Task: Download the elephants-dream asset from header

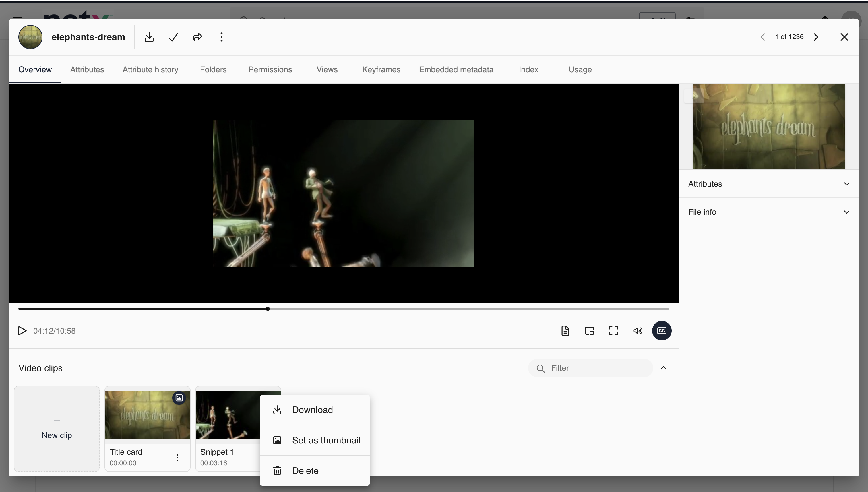Action: tap(149, 37)
